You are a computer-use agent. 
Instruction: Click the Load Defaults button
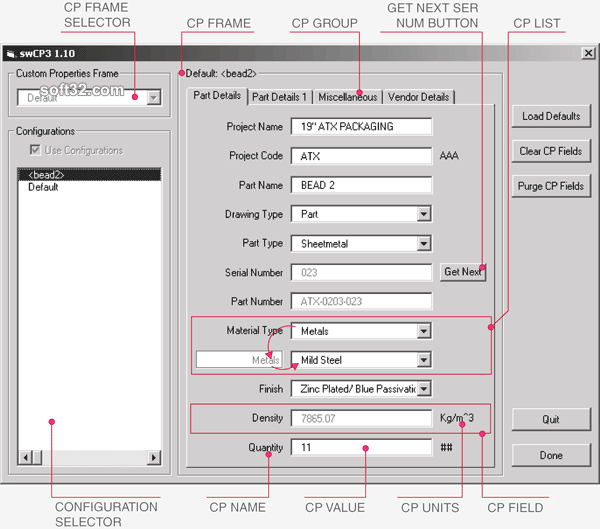coord(550,117)
